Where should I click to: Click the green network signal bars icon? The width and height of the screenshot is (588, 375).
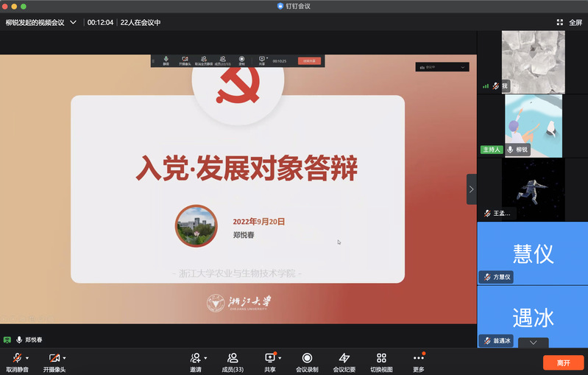(486, 86)
